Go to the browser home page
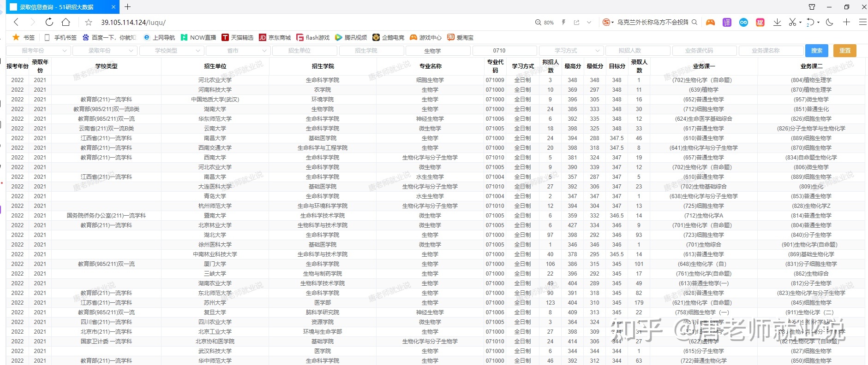 (66, 22)
